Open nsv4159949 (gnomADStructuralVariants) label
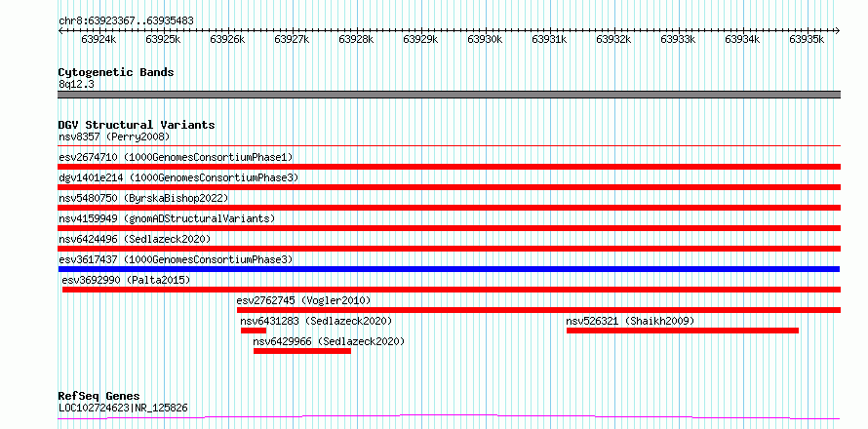The image size is (868, 429). [x=167, y=218]
